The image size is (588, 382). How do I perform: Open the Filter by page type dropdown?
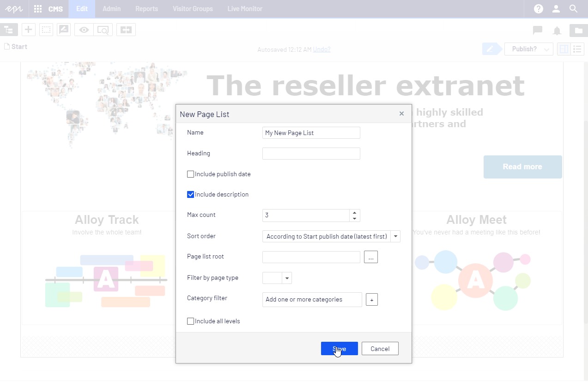(x=287, y=278)
